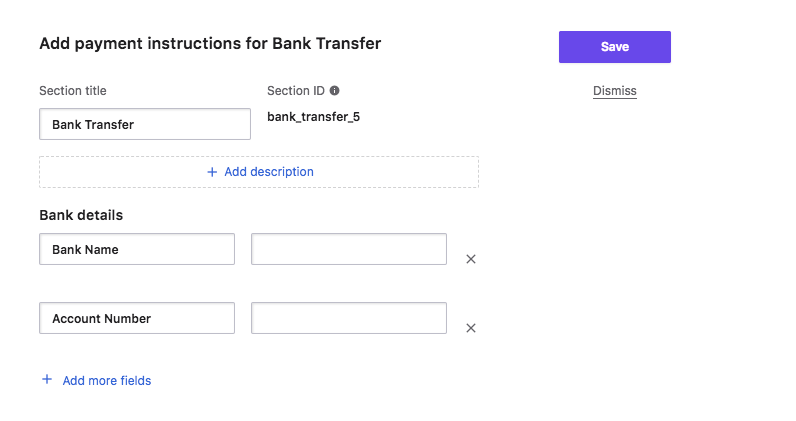The width and height of the screenshot is (796, 421).
Task: Focus the empty Account Number value field
Action: coord(349,318)
